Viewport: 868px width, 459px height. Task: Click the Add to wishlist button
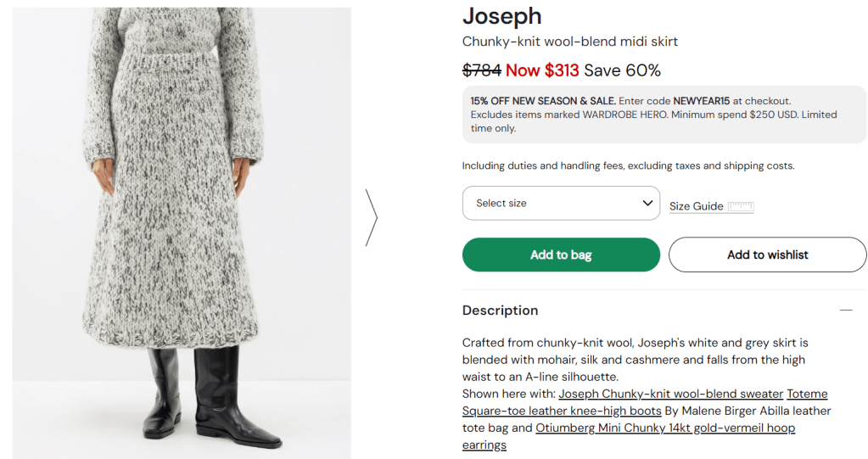pos(767,255)
